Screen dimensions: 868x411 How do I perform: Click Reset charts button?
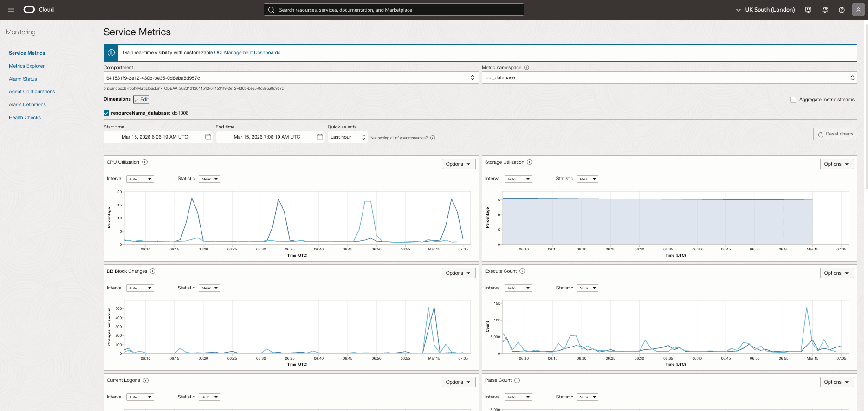click(x=835, y=134)
